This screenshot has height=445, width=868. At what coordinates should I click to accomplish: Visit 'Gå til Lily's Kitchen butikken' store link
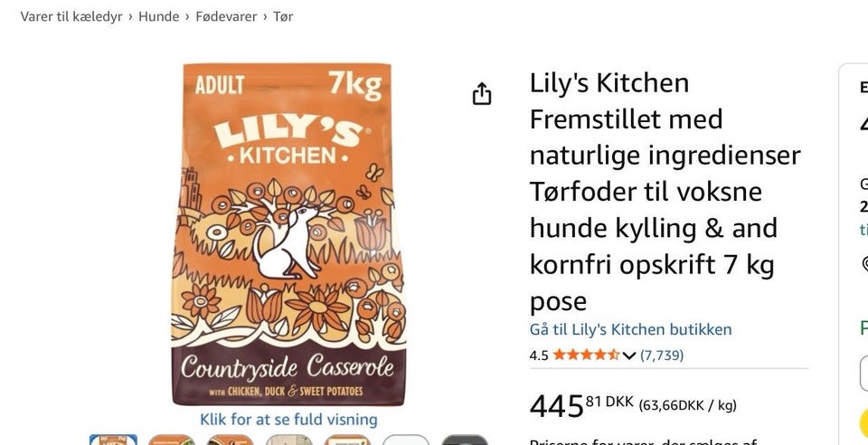point(630,329)
